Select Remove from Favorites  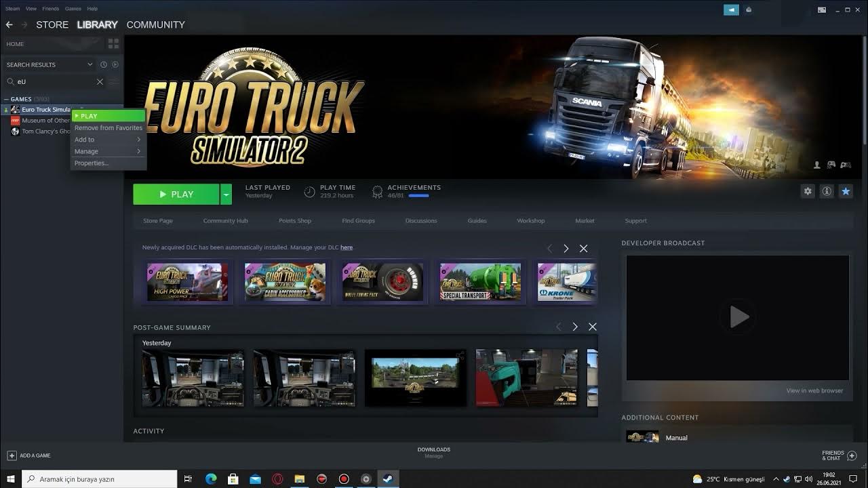108,127
